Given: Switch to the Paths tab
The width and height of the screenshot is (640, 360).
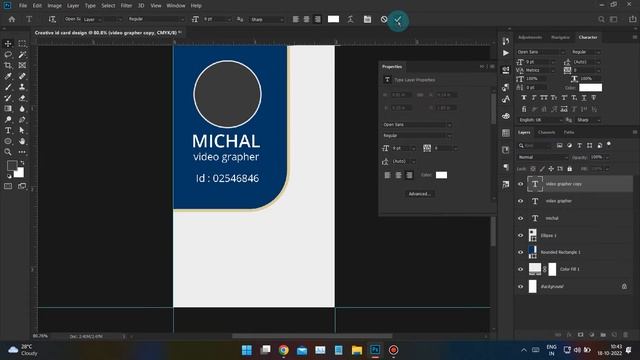Looking at the screenshot, I should pyautogui.click(x=569, y=132).
